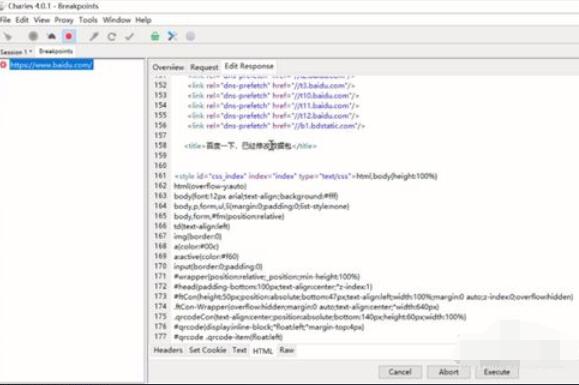Click the t12.baidu.com link line 155
The width and height of the screenshot is (579, 385).
pos(273,116)
